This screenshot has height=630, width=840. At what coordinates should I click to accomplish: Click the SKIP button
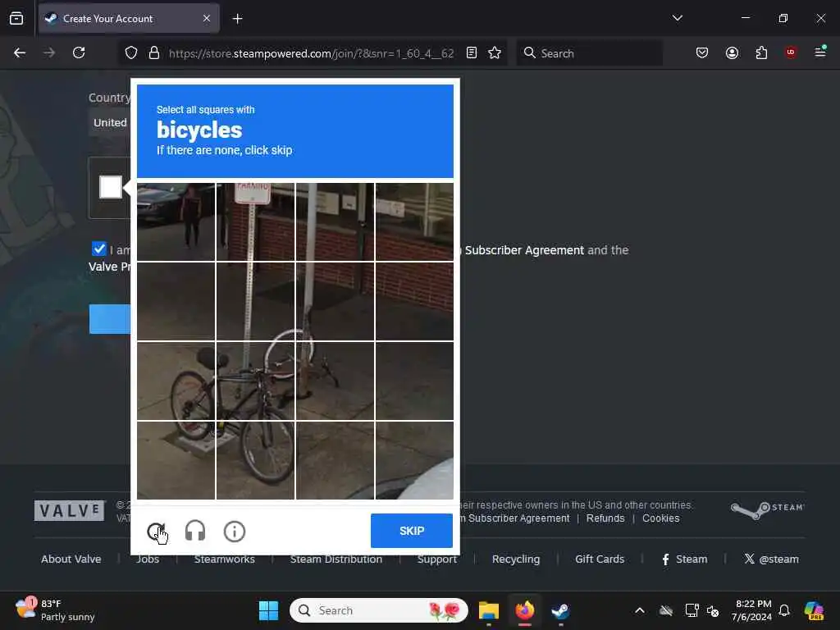point(412,531)
